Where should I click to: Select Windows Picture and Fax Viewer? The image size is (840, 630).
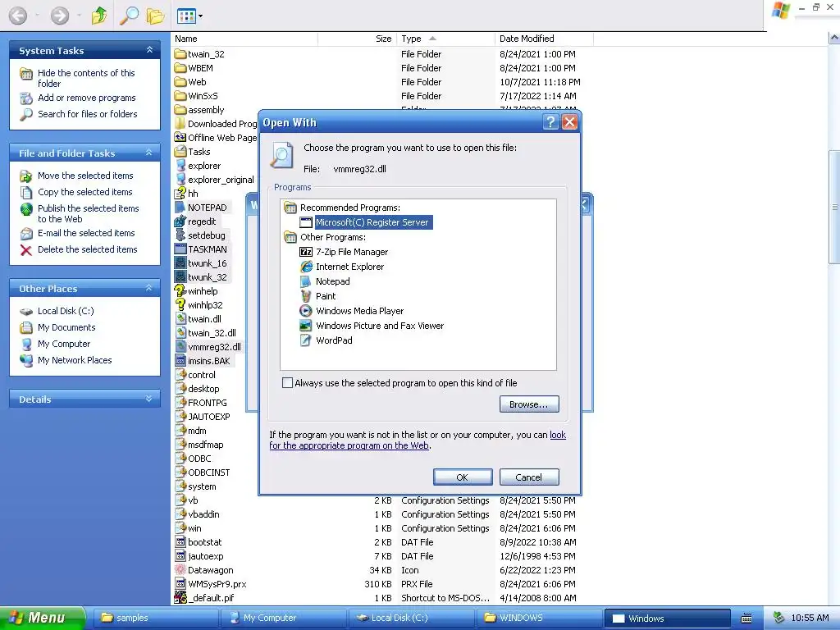pyautogui.click(x=380, y=326)
